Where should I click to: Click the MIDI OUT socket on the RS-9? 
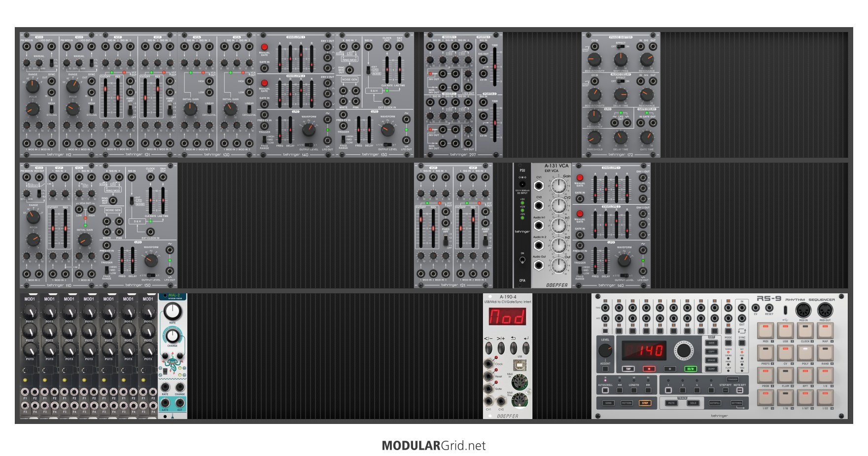pyautogui.click(x=825, y=310)
